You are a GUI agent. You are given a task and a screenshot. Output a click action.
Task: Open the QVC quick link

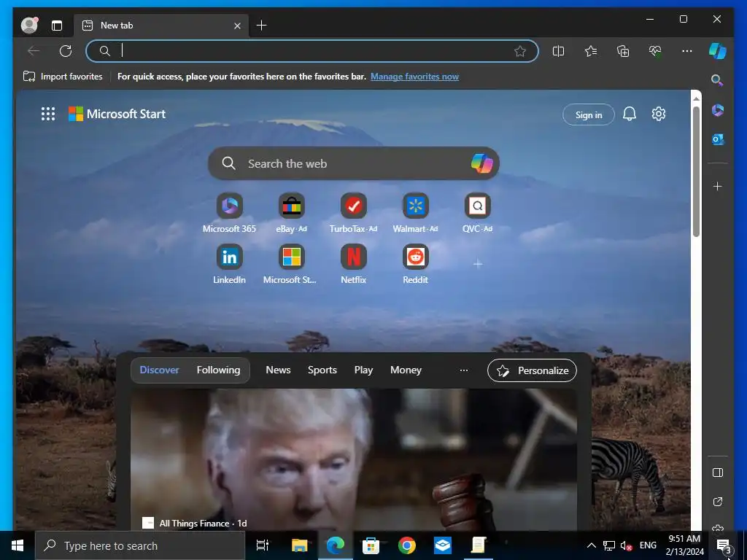click(477, 214)
